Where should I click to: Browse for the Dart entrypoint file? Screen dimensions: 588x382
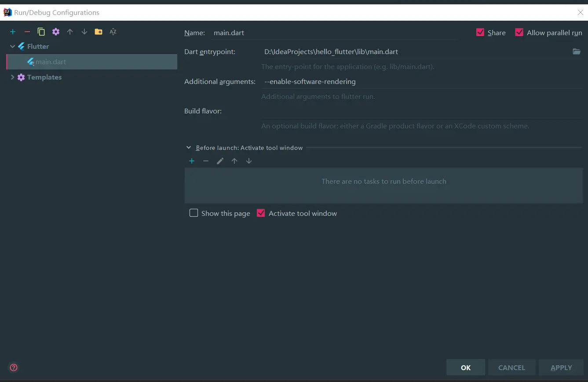coord(577,51)
